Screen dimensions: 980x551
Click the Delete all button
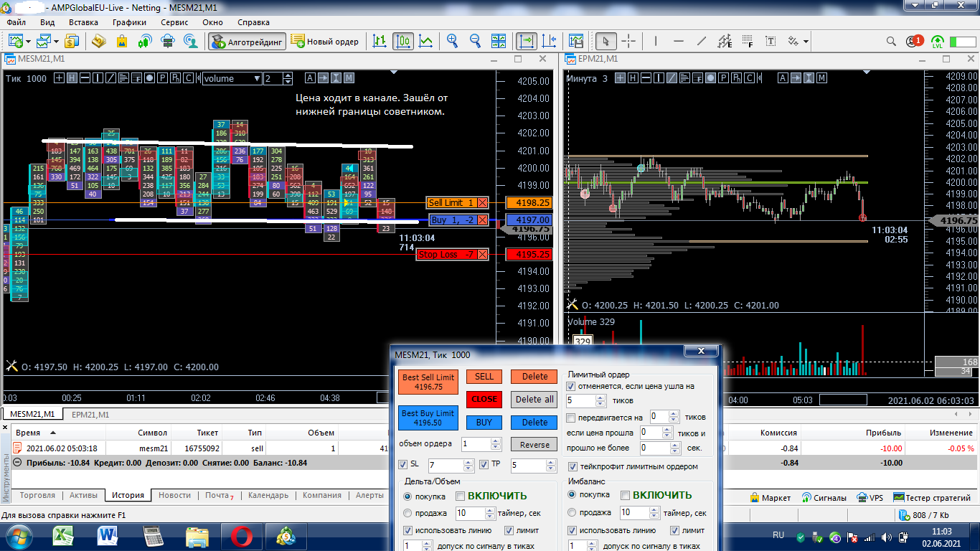click(534, 399)
